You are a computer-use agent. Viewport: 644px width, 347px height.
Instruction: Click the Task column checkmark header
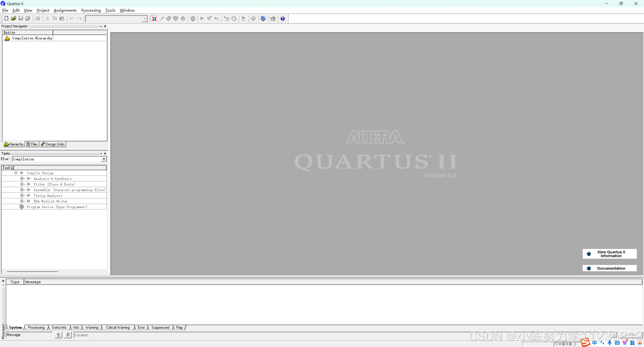13,167
